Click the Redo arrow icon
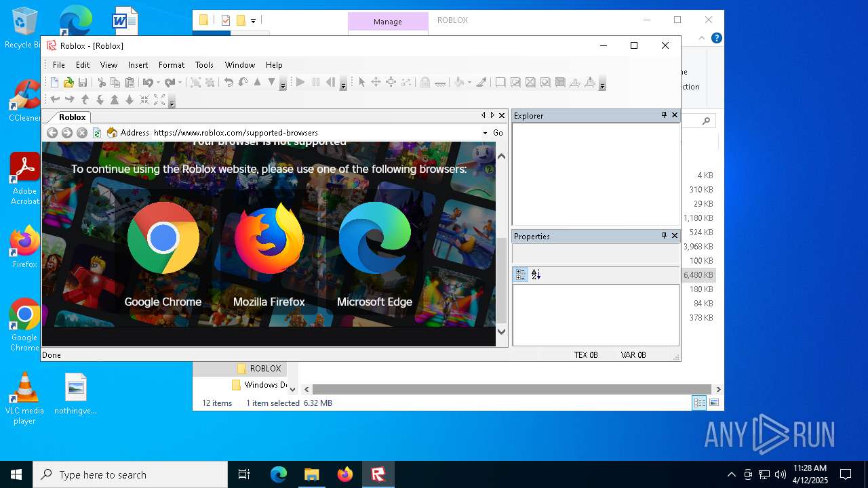 pyautogui.click(x=169, y=83)
